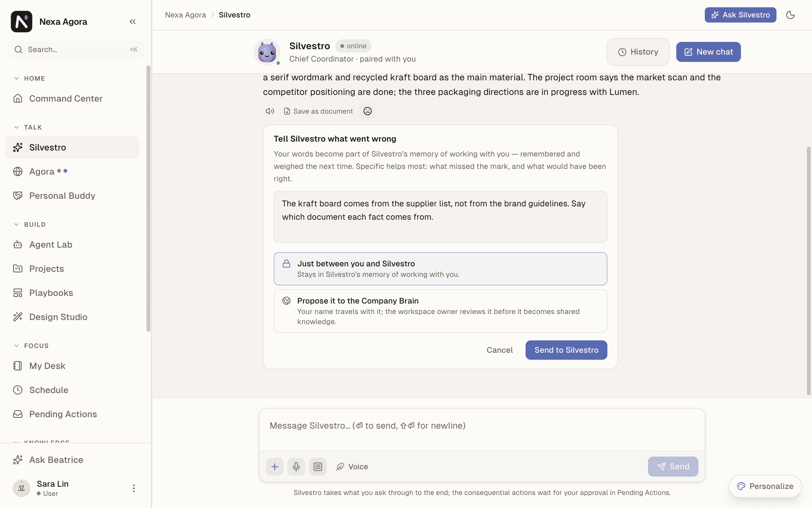Collapse the HOME section

29,78
